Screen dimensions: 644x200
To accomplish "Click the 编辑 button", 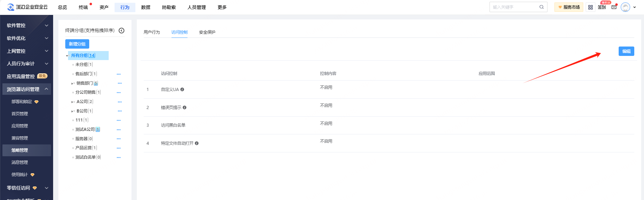I will [626, 51].
